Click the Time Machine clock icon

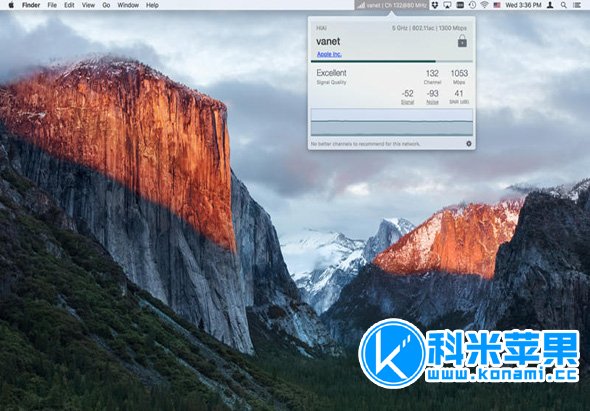[472, 5]
